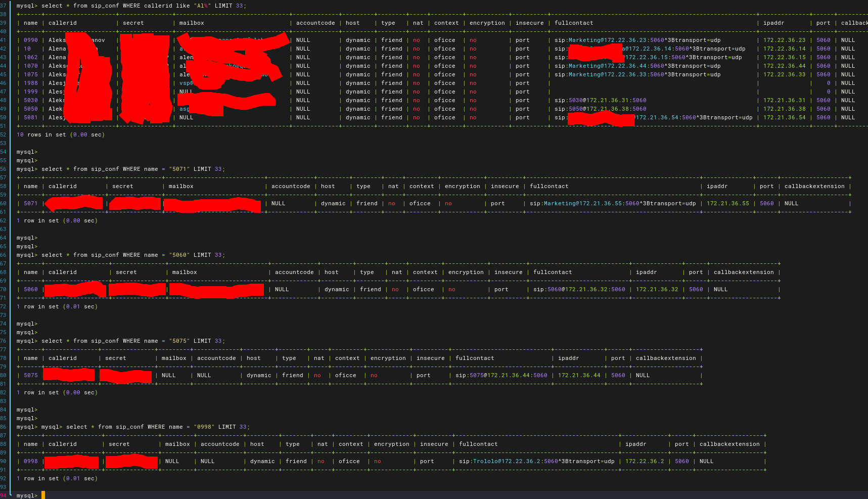Click ipaddr cell 172.22.36.2
The image size is (868, 499).
(x=645, y=461)
